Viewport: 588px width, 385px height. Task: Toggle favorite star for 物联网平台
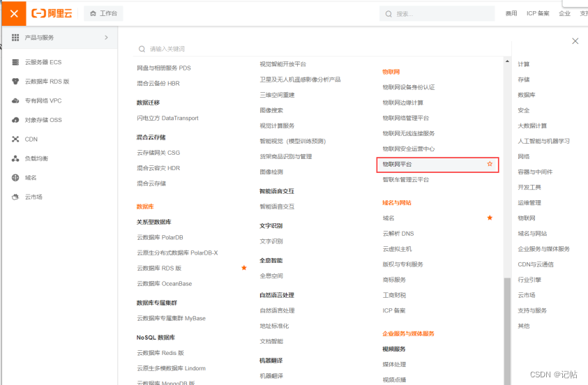(490, 164)
